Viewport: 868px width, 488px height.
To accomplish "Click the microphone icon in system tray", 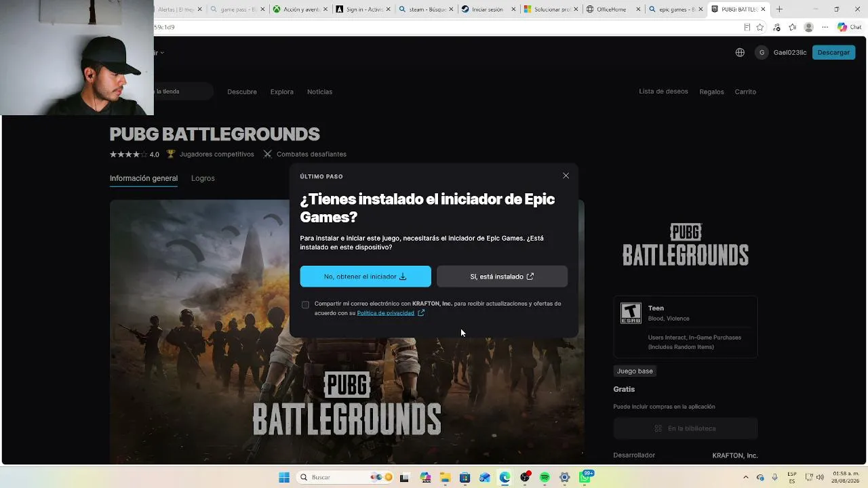I will pos(774,477).
